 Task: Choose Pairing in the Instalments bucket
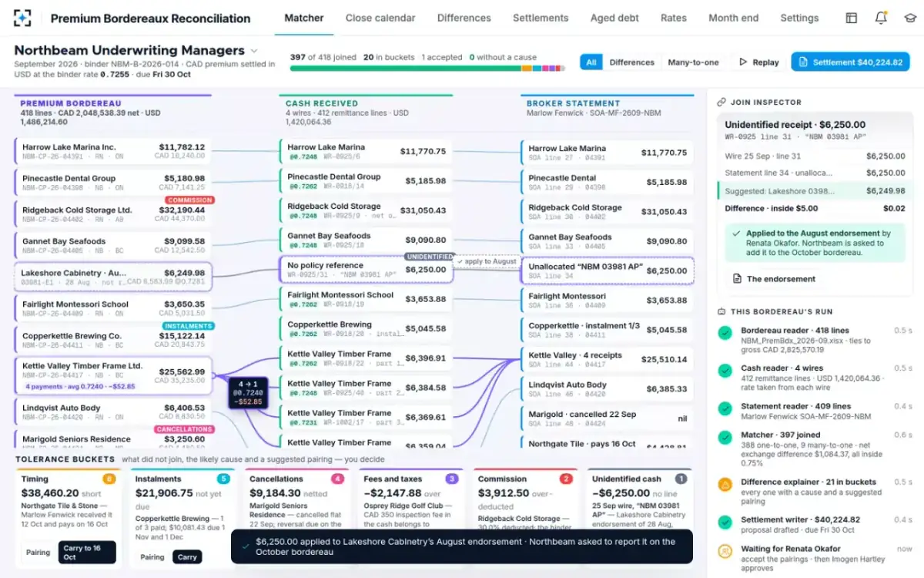pos(152,557)
